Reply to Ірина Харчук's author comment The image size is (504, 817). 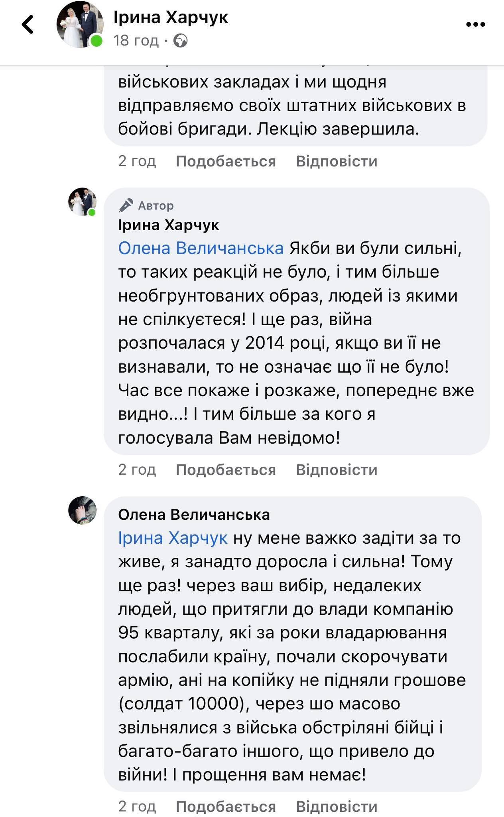(337, 470)
